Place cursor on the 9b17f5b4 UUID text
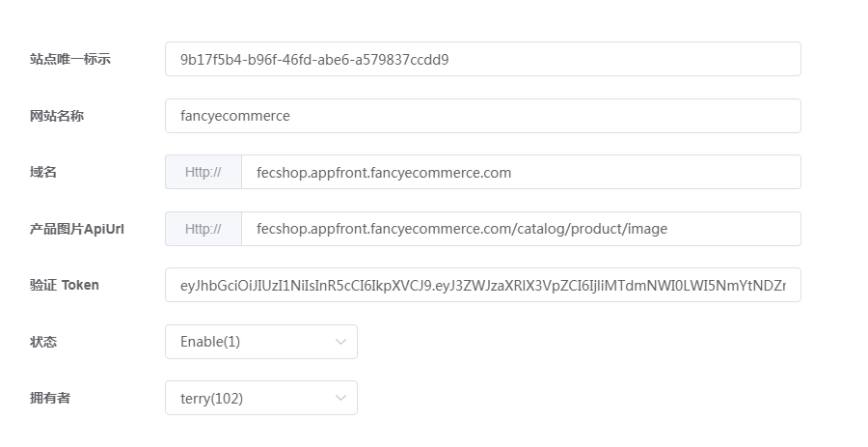 (x=314, y=60)
